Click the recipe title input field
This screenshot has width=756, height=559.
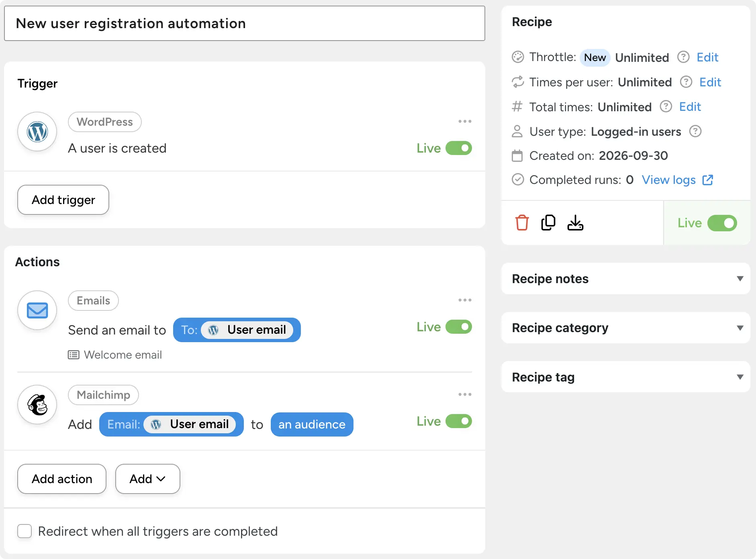click(x=245, y=23)
